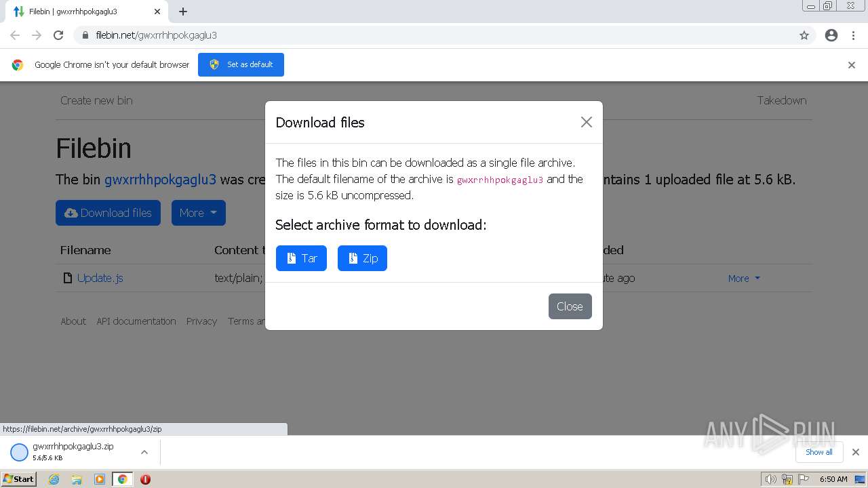Select the Filebin tab
868x488 pixels.
tap(88, 12)
